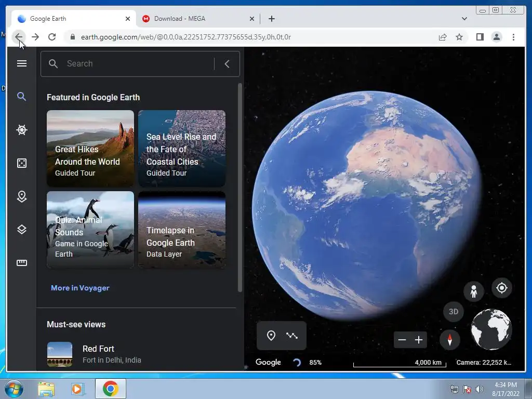Click the Red Fort thumbnail image
Screen dimensions: 532x399
(x=60, y=354)
